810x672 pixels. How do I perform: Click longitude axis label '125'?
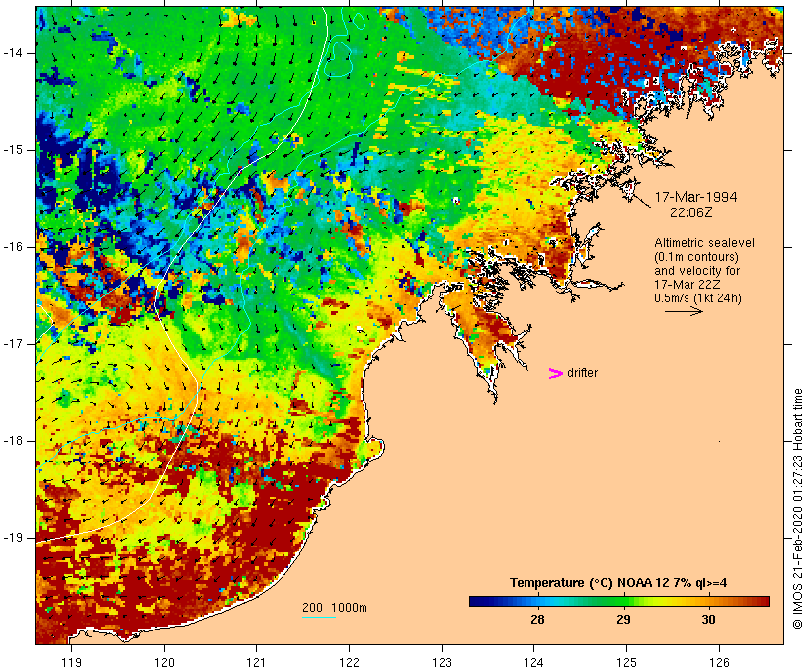(x=626, y=662)
